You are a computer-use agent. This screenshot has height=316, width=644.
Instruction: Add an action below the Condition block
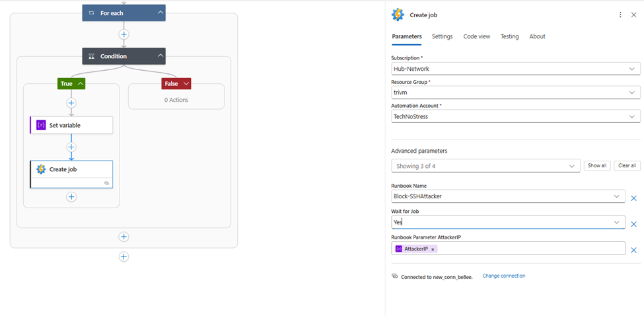124,237
